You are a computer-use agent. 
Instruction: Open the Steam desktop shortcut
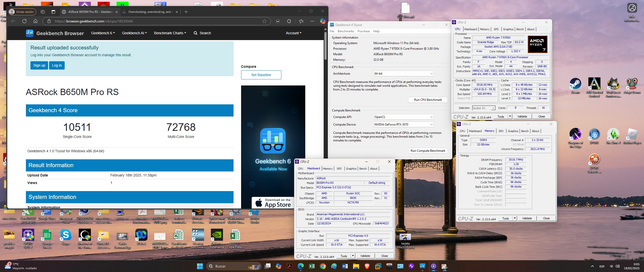tap(575, 86)
